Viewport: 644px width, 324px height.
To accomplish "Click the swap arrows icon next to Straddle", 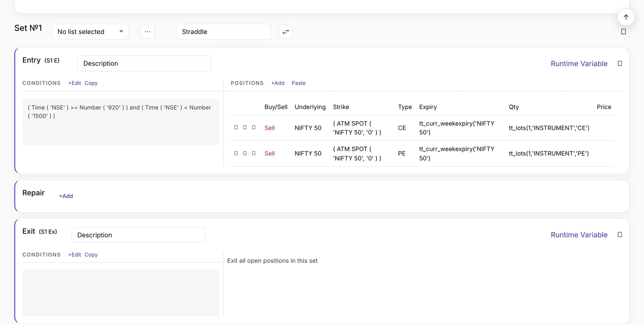I will [286, 32].
